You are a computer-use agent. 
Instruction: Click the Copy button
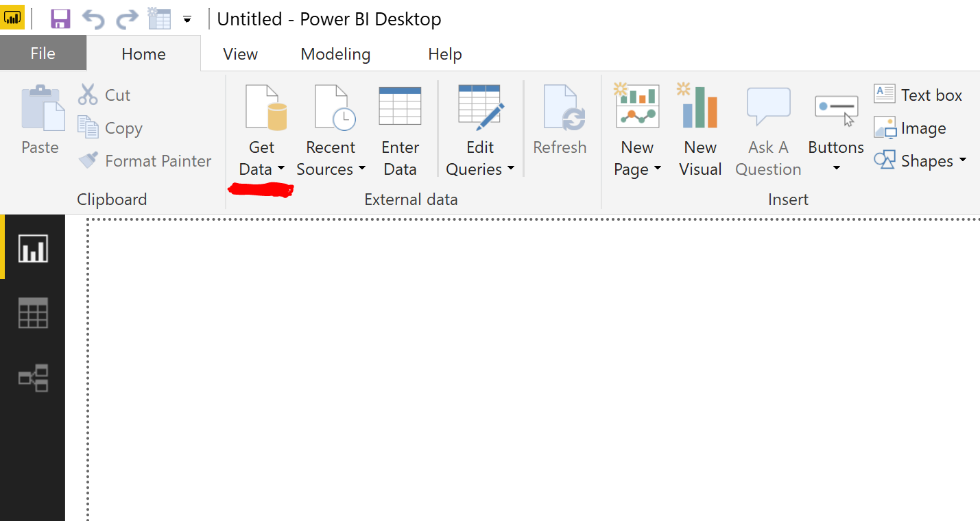coord(110,128)
